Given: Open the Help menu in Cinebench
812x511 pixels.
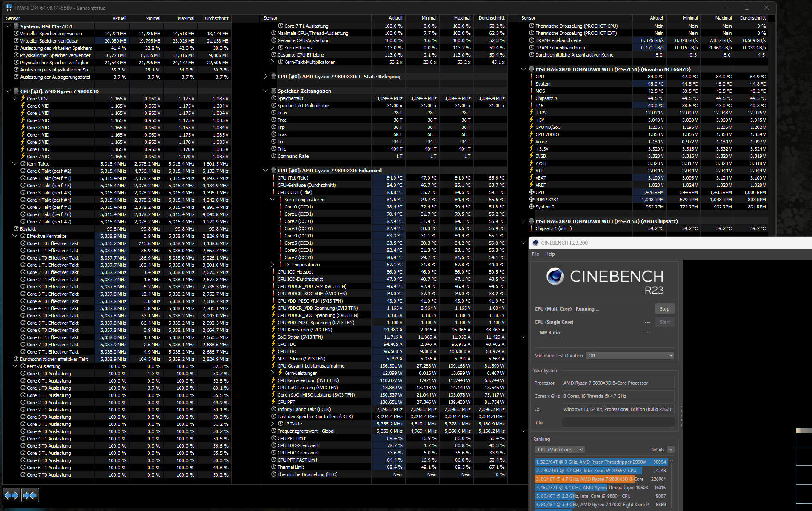Looking at the screenshot, I should click(550, 254).
